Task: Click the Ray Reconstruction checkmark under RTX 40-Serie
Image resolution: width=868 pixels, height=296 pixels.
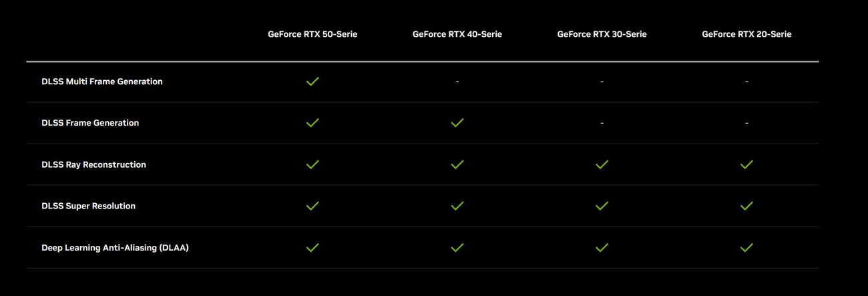Action: (x=457, y=164)
